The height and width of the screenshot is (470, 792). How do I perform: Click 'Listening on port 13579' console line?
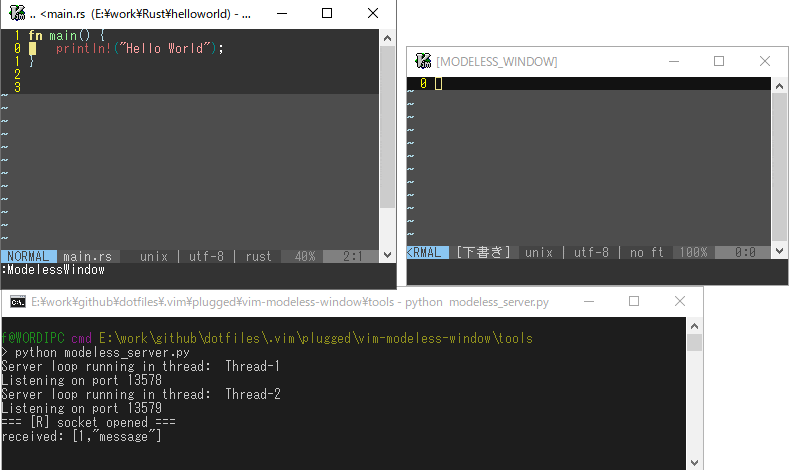pyautogui.click(x=81, y=408)
